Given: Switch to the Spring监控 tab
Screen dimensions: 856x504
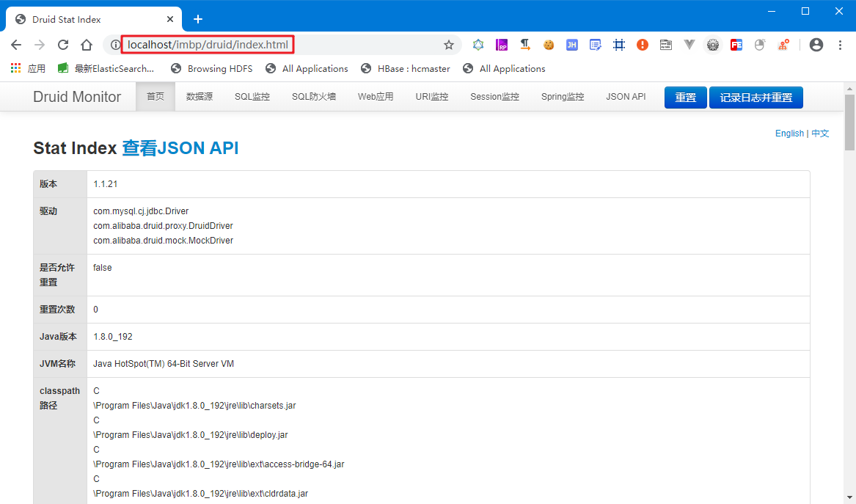Looking at the screenshot, I should click(563, 97).
